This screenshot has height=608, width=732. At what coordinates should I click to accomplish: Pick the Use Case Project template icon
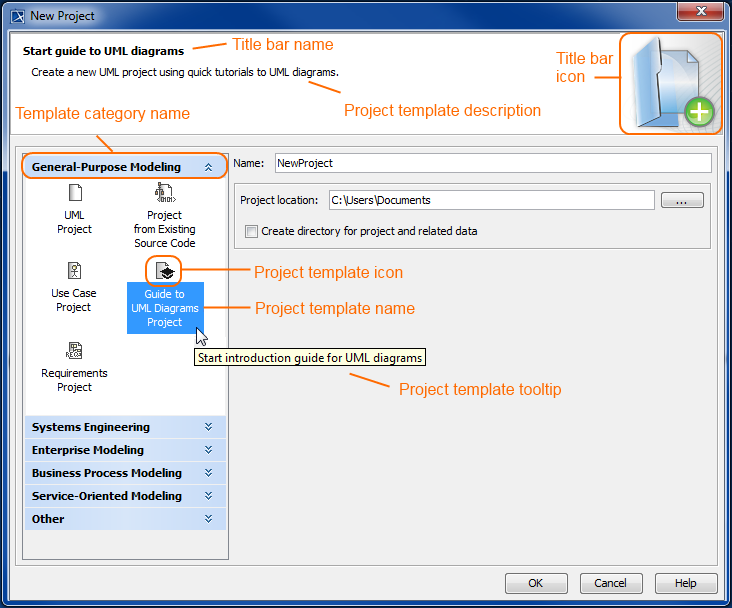pos(74,270)
